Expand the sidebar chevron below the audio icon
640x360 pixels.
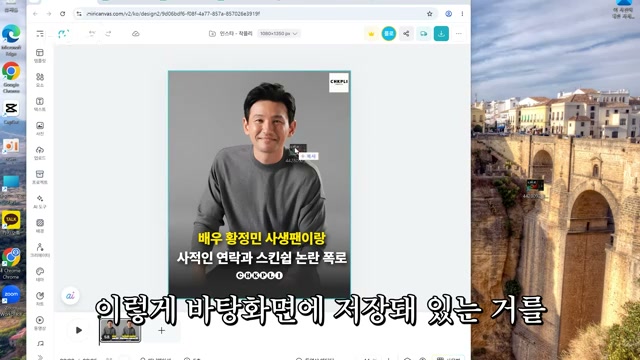tap(40, 358)
